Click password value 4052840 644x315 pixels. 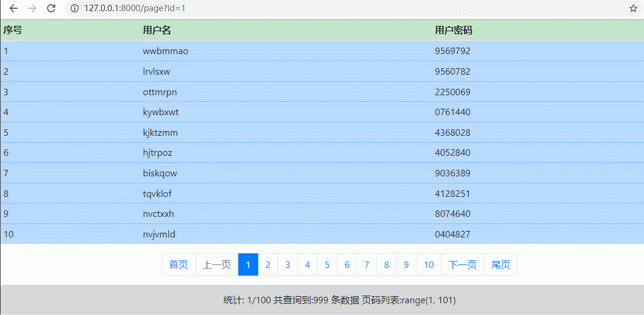click(453, 153)
